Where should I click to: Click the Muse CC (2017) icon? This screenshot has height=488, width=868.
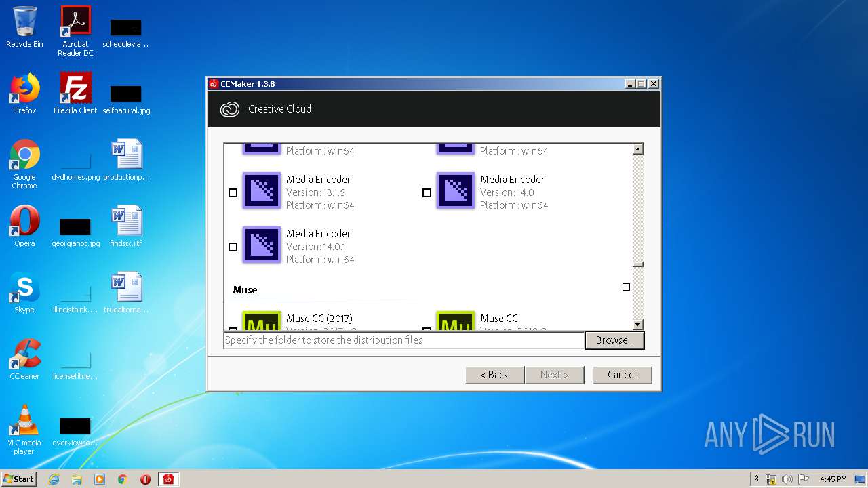tap(262, 321)
